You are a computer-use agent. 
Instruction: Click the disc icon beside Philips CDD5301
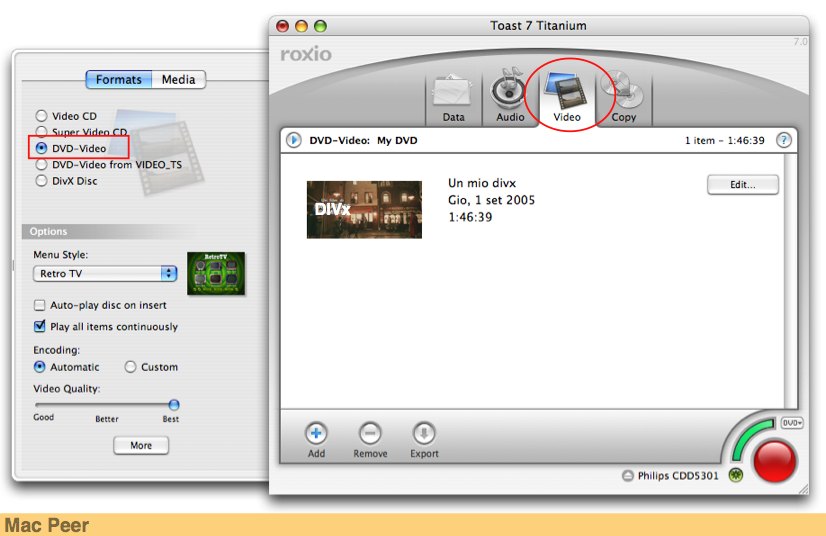click(x=627, y=475)
